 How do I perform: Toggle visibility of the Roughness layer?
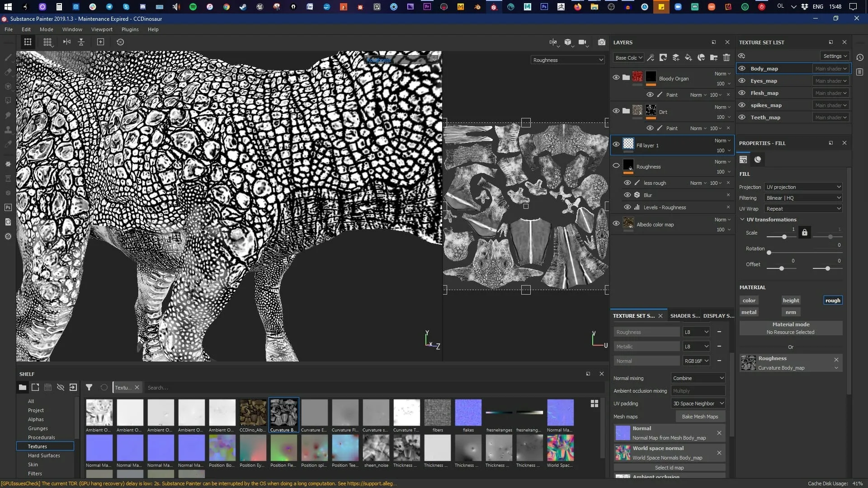(616, 165)
